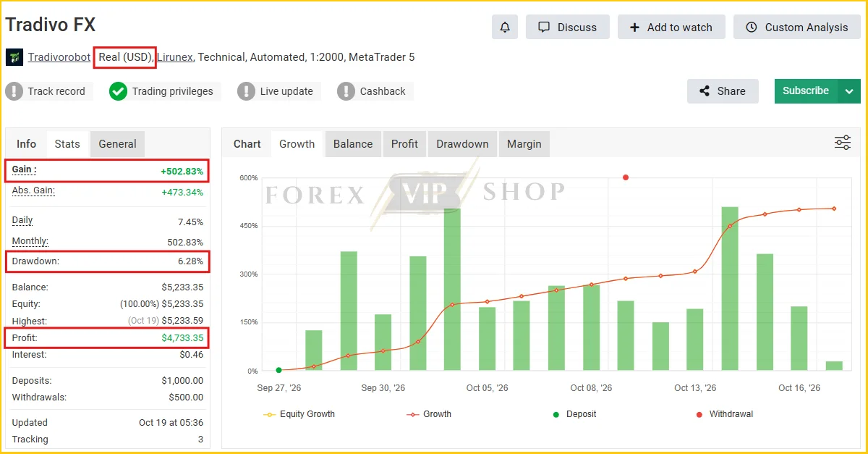868x454 pixels.
Task: Click the +502.83% gain value
Action: tap(182, 172)
